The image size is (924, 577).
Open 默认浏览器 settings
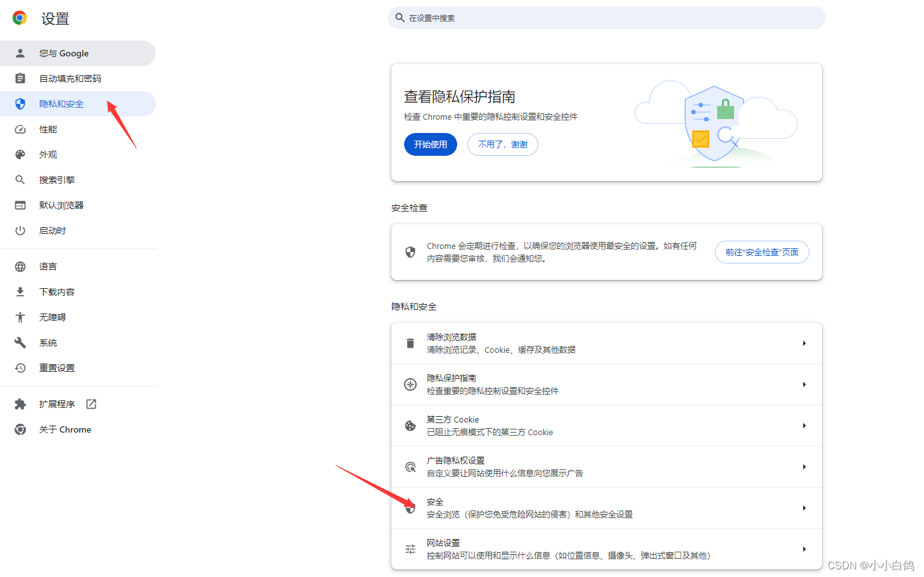pos(77,205)
